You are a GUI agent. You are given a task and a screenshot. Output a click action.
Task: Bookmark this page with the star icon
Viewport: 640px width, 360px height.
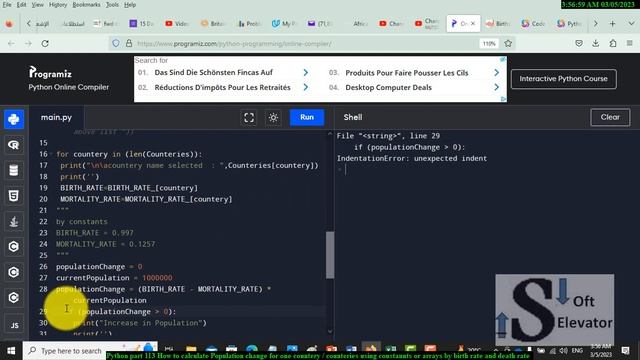508,43
